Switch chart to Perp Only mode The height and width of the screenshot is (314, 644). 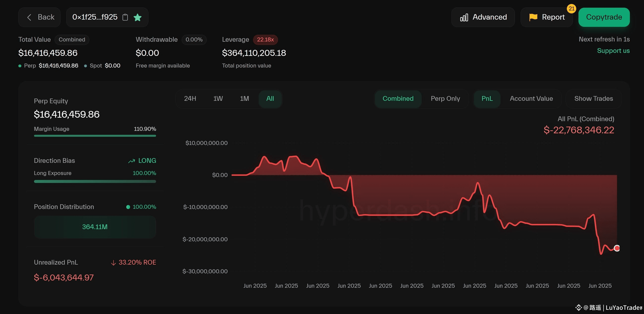pos(445,99)
